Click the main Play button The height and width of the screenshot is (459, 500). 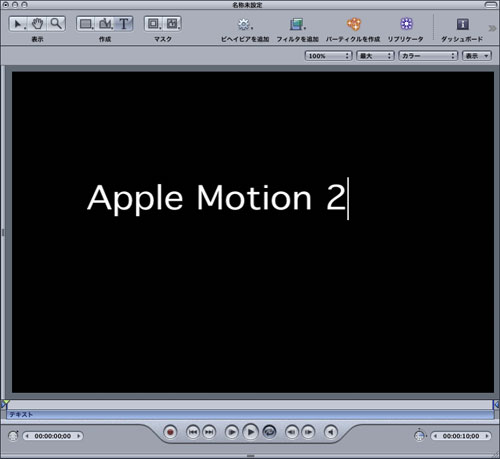tap(250, 432)
